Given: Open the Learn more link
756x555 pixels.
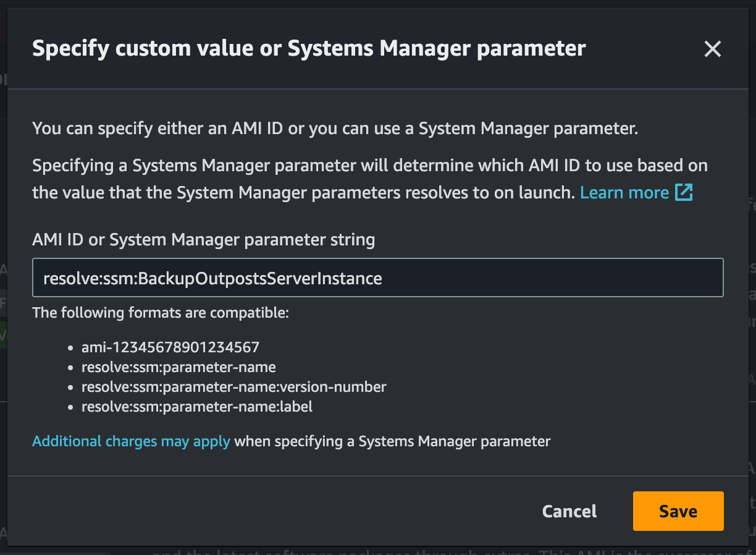Looking at the screenshot, I should [624, 192].
